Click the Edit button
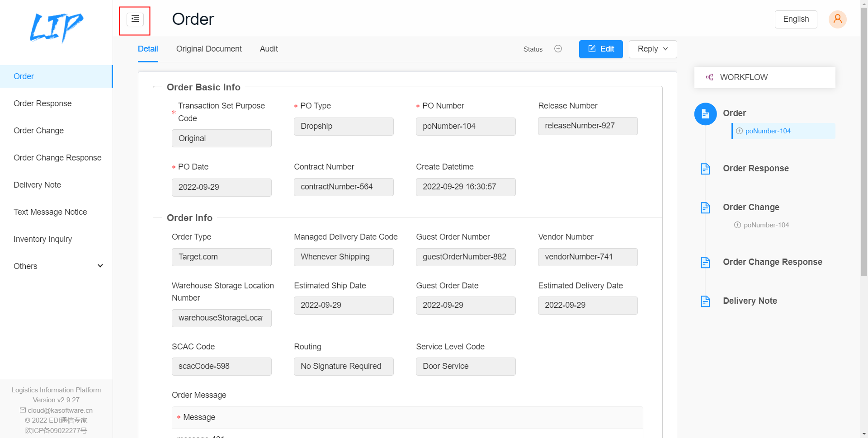This screenshot has height=438, width=868. coord(601,49)
